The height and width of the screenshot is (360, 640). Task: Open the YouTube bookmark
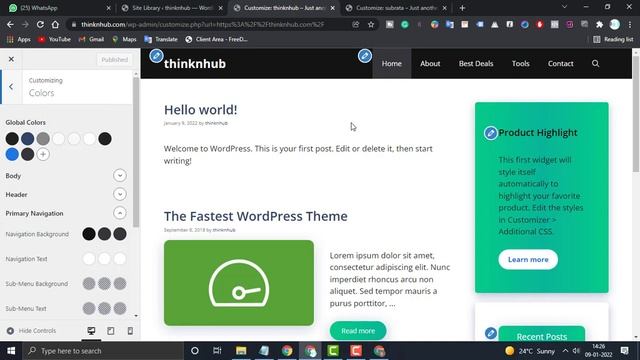pos(54,39)
